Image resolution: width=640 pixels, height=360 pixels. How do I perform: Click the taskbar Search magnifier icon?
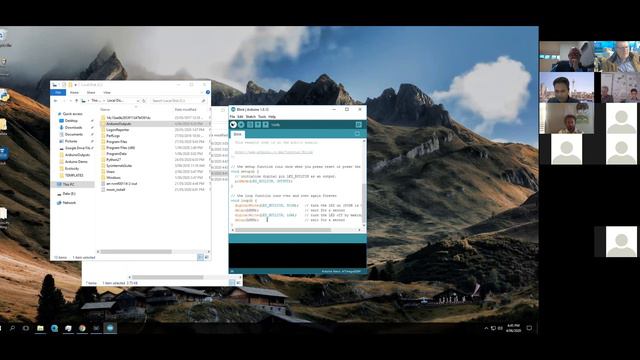tap(12, 328)
